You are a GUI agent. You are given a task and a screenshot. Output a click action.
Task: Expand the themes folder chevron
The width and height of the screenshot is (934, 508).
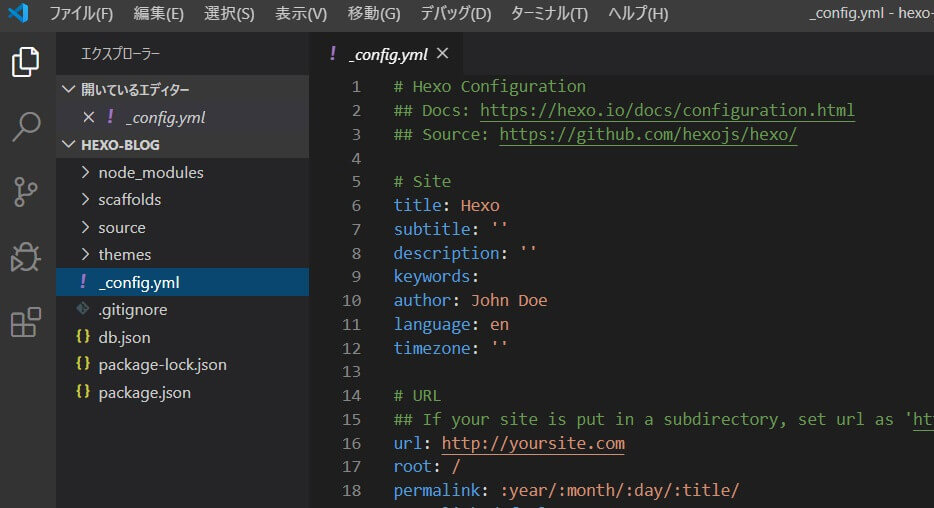coord(85,254)
